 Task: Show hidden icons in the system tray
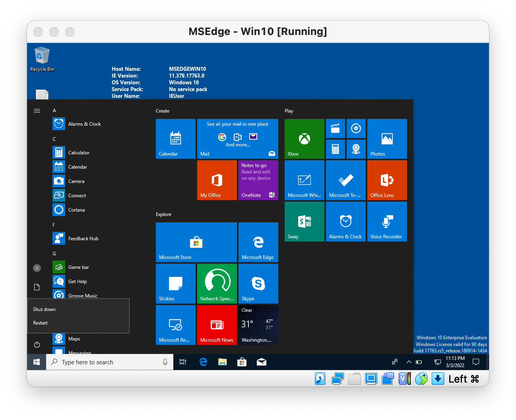(409, 362)
